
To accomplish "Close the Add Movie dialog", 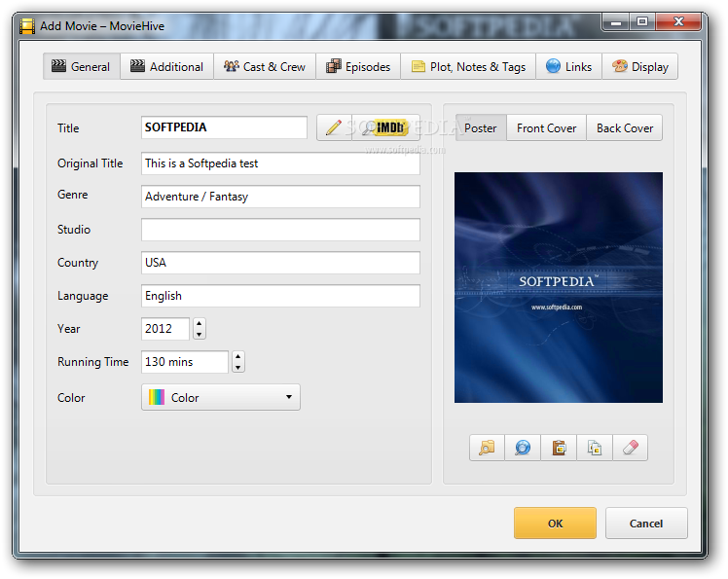I will coord(678,21).
